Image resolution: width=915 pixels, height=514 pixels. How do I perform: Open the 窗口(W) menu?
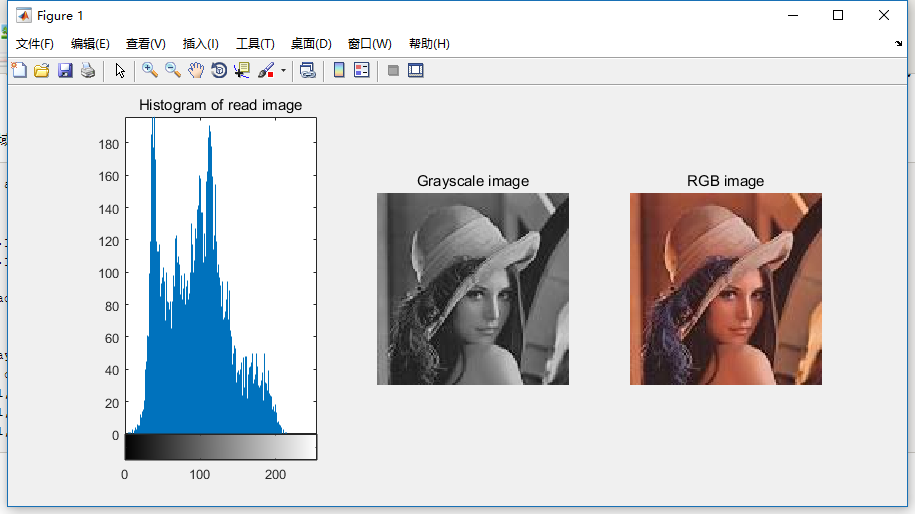(x=369, y=44)
